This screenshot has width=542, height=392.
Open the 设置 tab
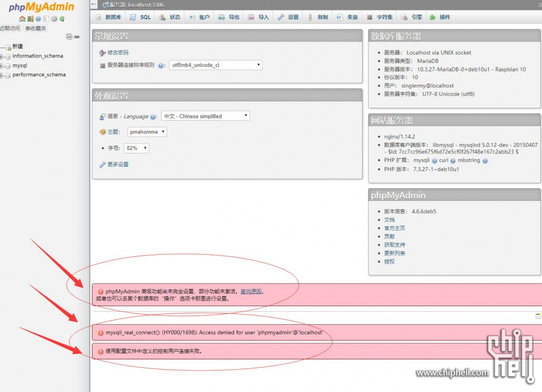[x=288, y=17]
